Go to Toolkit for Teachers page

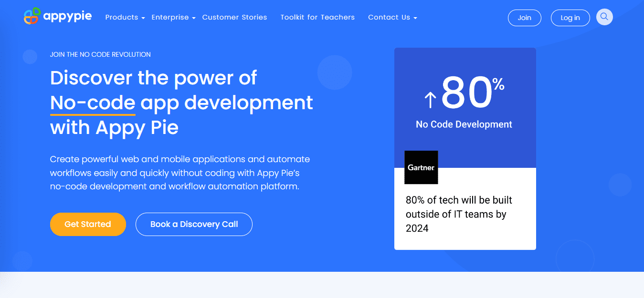point(317,17)
